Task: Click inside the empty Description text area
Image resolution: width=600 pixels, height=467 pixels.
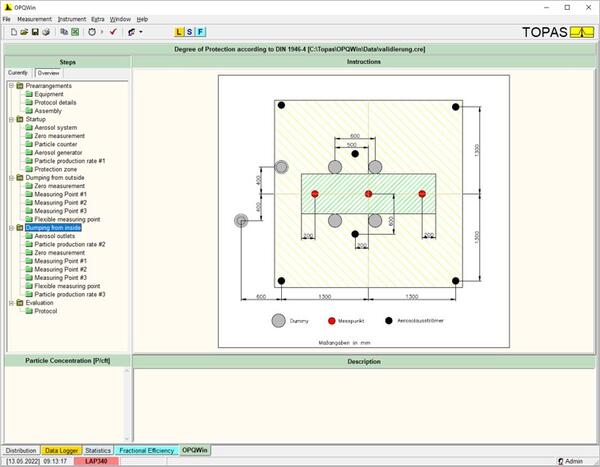Action: pos(364,406)
